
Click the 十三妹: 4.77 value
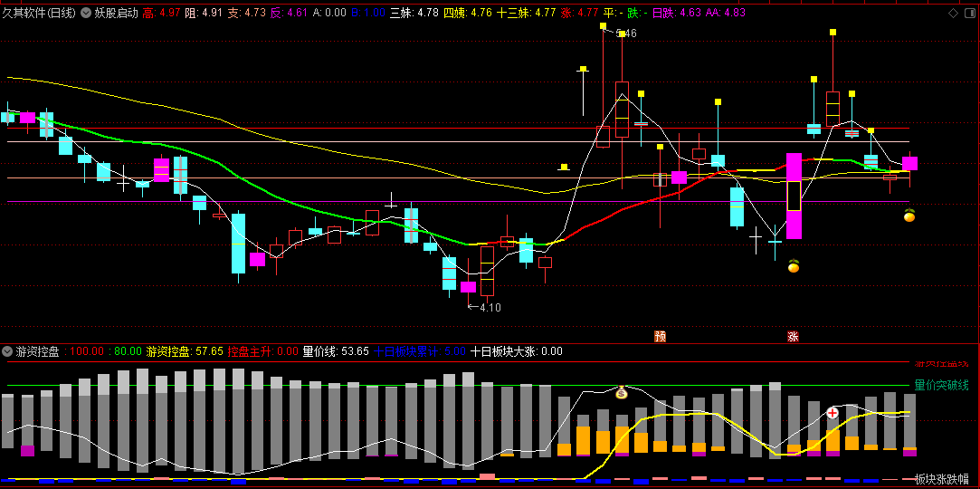click(x=527, y=13)
